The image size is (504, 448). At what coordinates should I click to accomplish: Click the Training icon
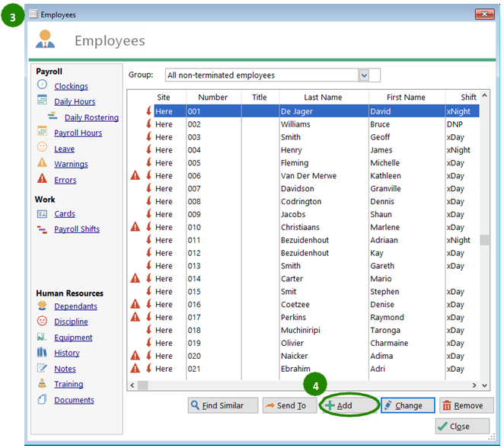coord(42,383)
